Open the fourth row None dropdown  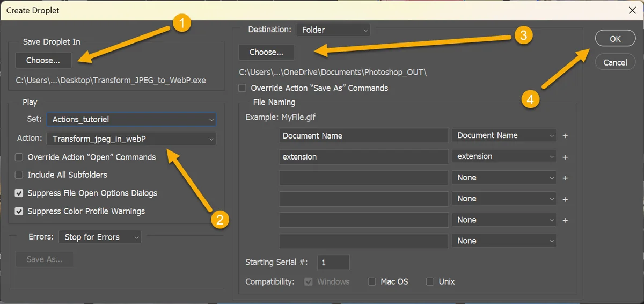point(504,199)
